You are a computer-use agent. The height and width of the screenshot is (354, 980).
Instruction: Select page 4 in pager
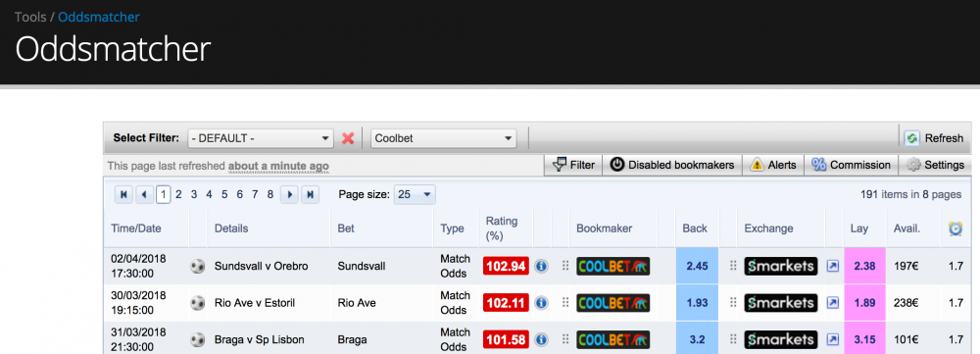coord(209,194)
